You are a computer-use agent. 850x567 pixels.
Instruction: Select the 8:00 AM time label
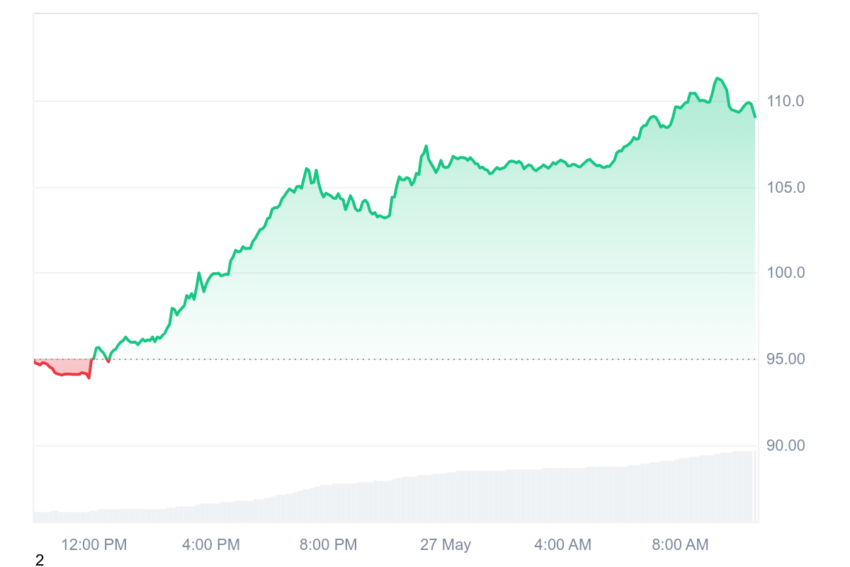click(x=680, y=545)
